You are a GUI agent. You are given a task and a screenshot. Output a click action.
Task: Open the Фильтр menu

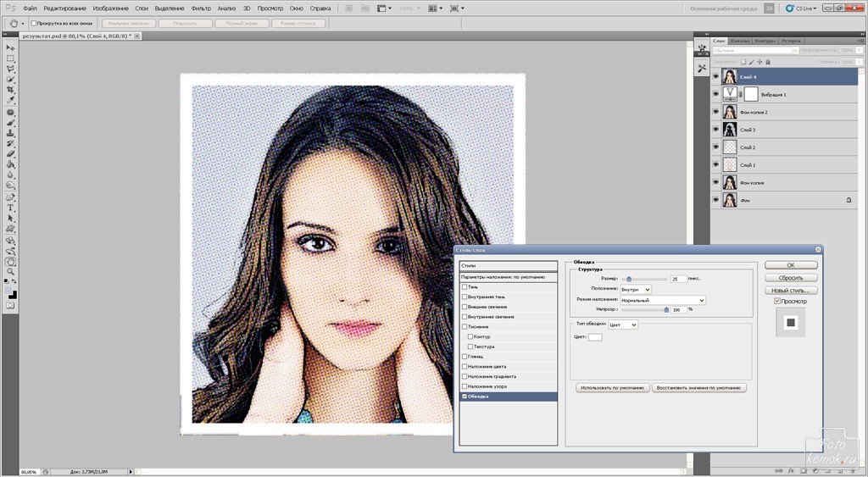[201, 8]
